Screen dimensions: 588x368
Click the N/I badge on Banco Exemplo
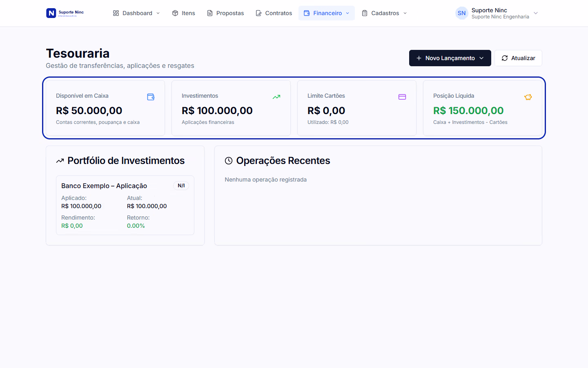(x=181, y=186)
